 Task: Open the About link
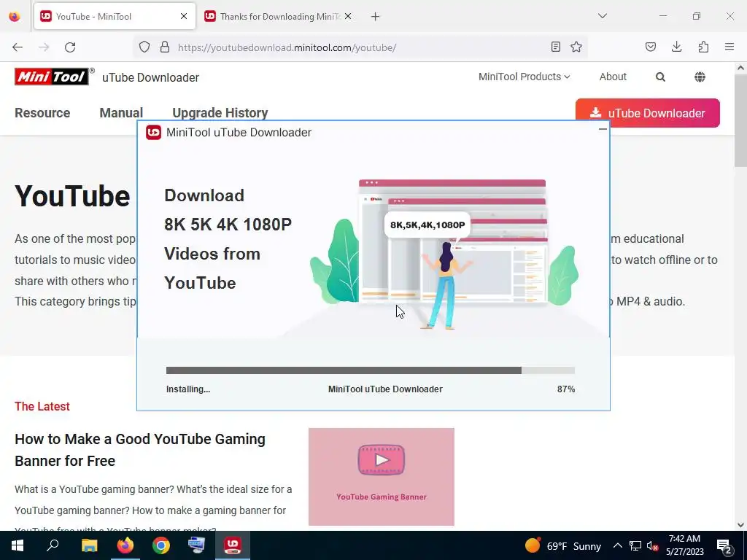click(613, 77)
